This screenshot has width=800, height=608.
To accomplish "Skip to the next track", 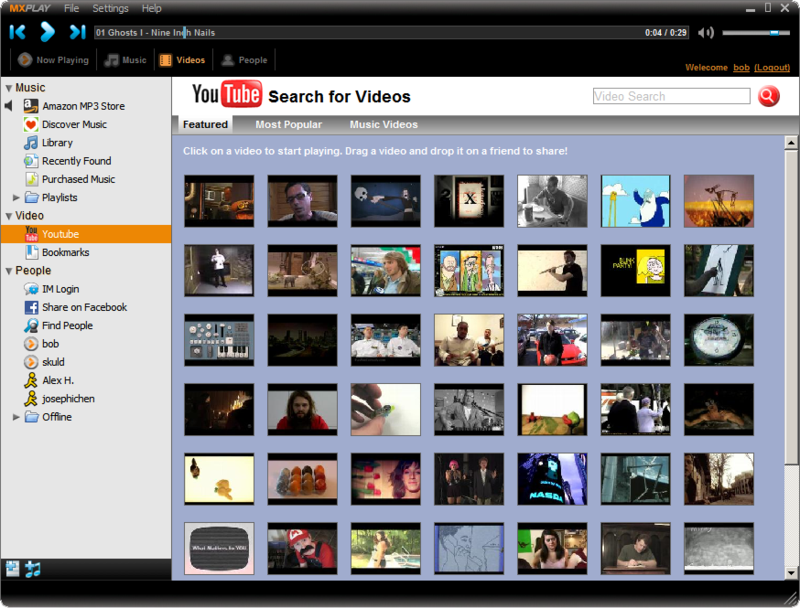I will [x=77, y=32].
